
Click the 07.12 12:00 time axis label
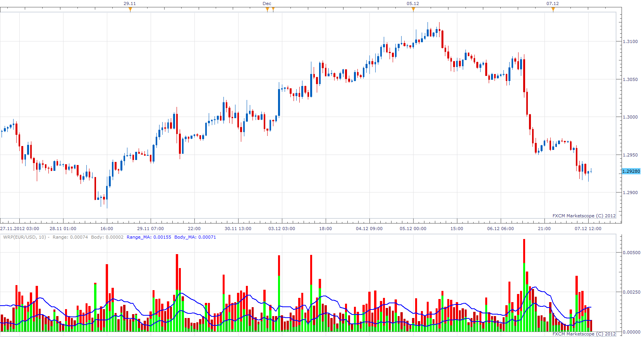click(x=588, y=229)
